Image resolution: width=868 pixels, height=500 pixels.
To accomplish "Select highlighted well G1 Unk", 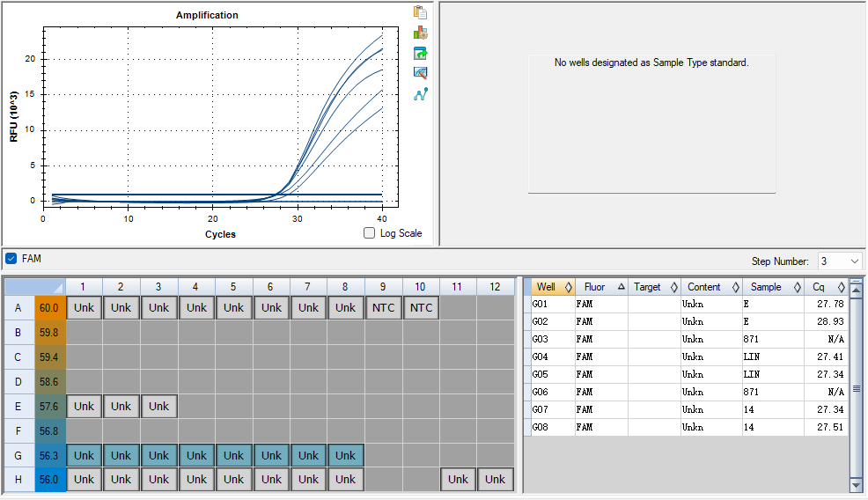I will (x=85, y=456).
